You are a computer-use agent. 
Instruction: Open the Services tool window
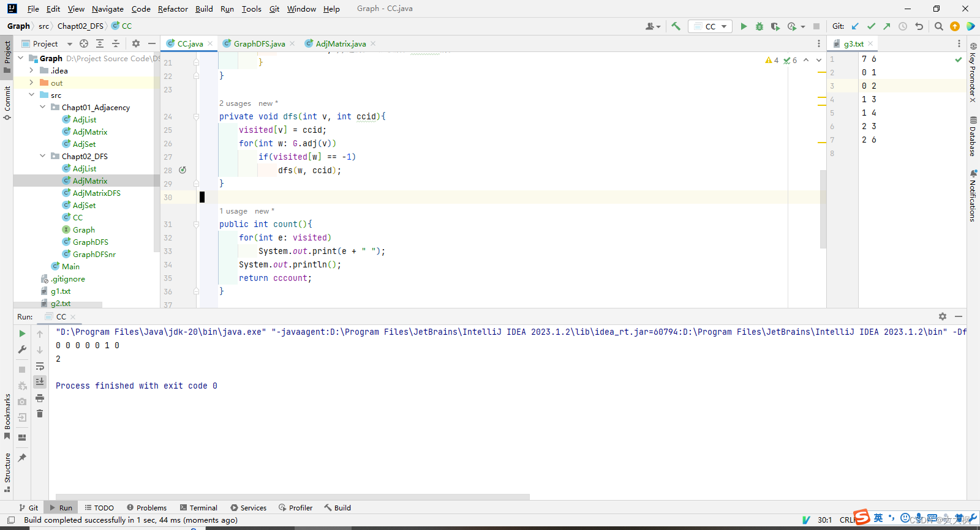(x=248, y=508)
